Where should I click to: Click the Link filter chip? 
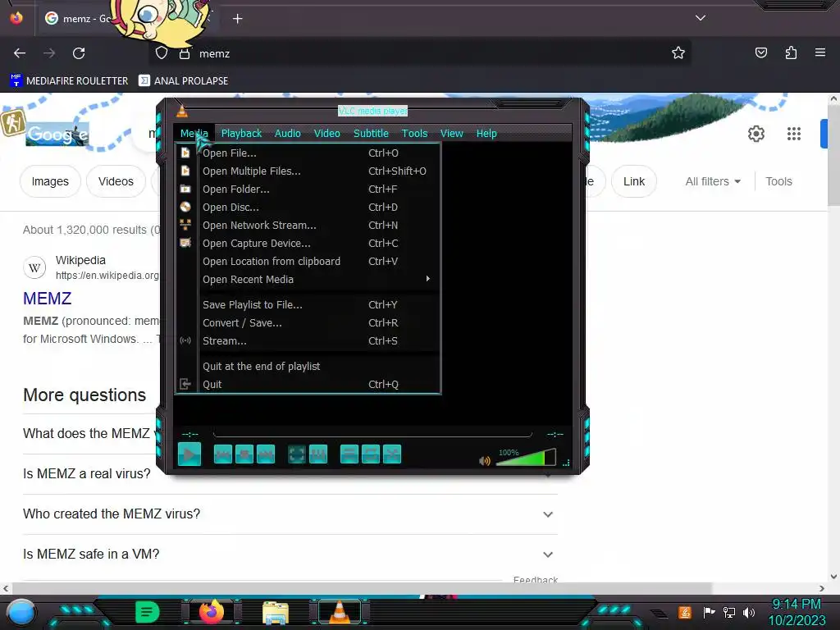point(634,181)
